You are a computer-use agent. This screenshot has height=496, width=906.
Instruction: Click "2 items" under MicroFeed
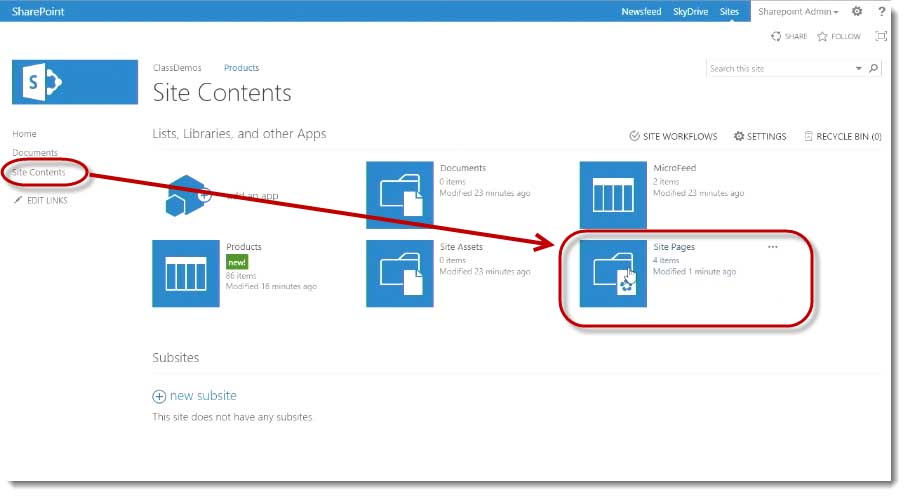coord(666,182)
